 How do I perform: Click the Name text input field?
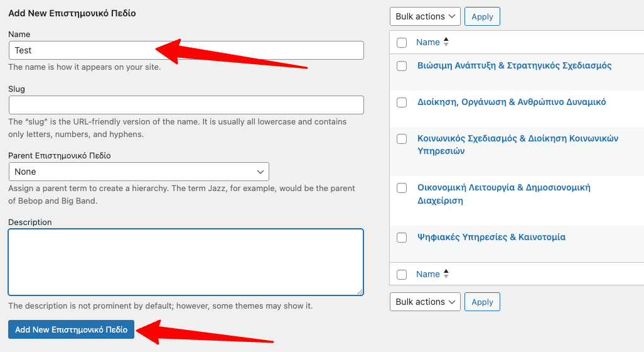pyautogui.click(x=82, y=50)
